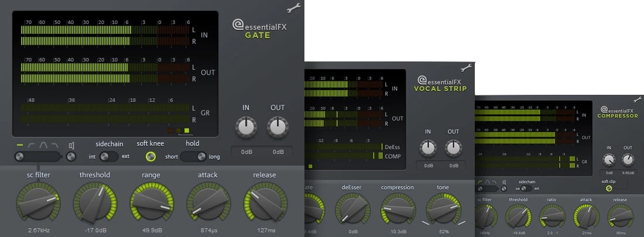The image size is (644, 237).
Task: Select the high-pass filter icon in Compressor
Action: click(479, 182)
